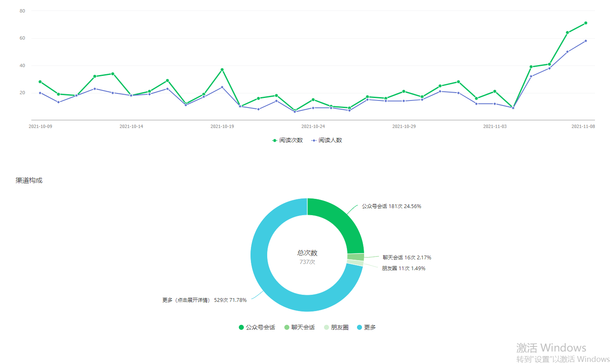
Task: Click the 渠道构成 section heading
Action: pos(29,181)
